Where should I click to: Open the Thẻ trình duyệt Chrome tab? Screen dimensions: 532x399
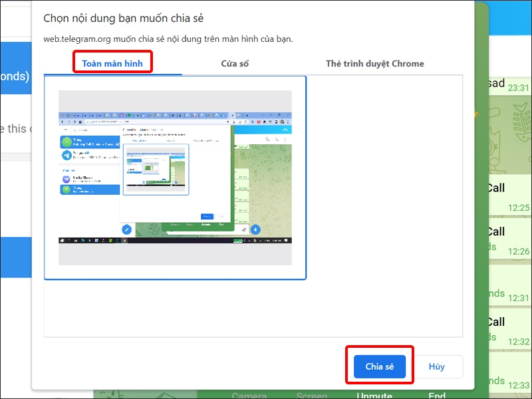click(375, 63)
